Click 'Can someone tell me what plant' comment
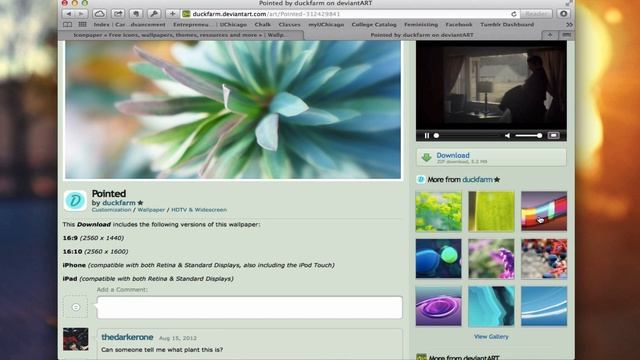This screenshot has width=640, height=360. pyautogui.click(x=162, y=350)
